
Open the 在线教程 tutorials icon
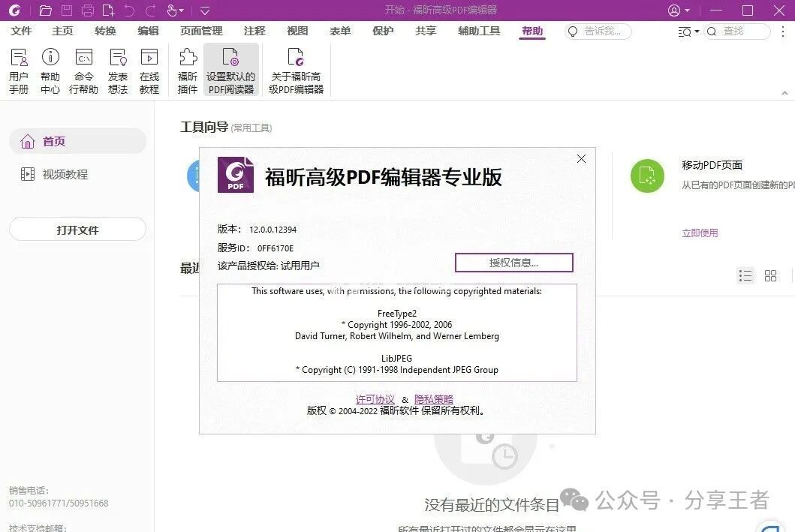coord(149,70)
